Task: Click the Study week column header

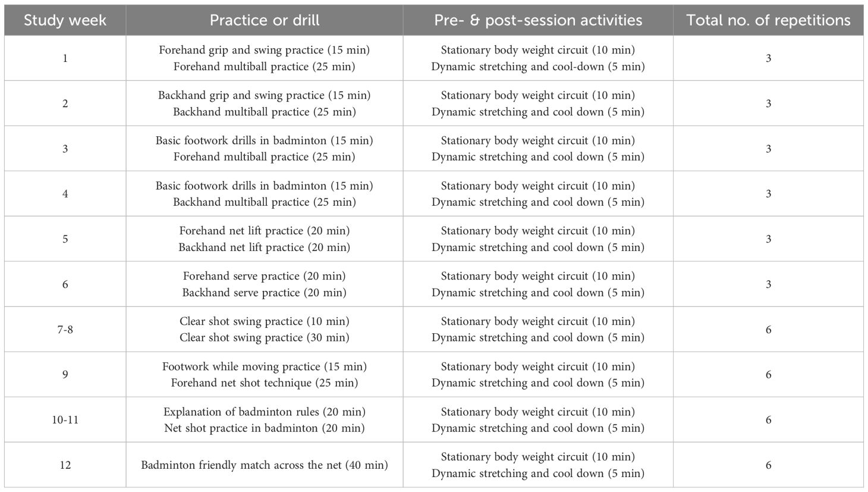Action: tap(65, 20)
